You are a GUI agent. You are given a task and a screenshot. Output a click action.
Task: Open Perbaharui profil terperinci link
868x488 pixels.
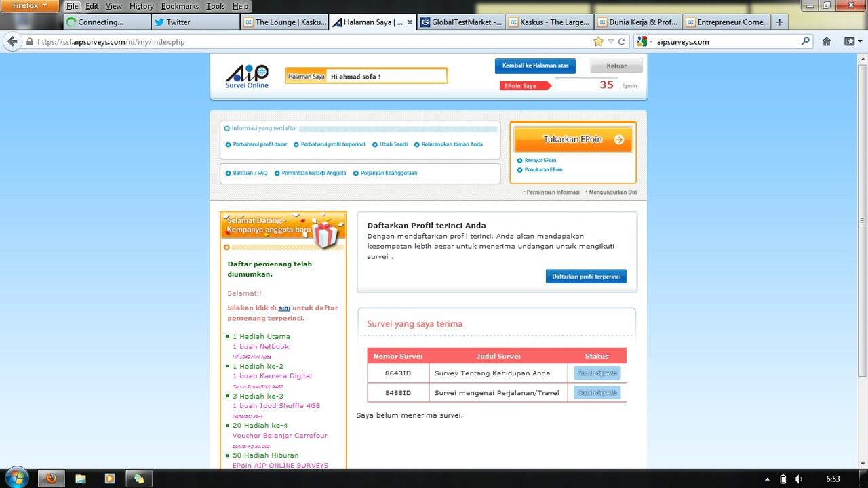[333, 144]
